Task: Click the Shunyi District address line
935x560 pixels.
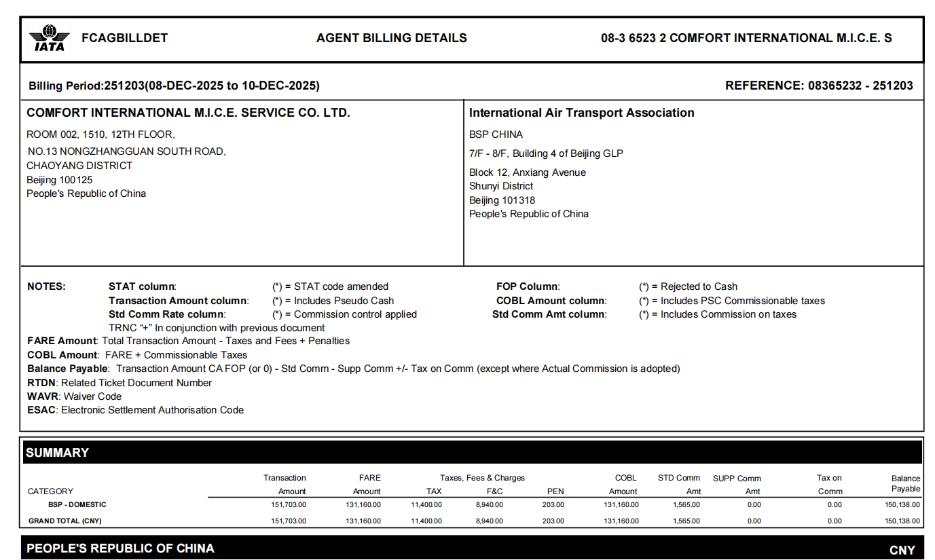Action: [x=501, y=186]
